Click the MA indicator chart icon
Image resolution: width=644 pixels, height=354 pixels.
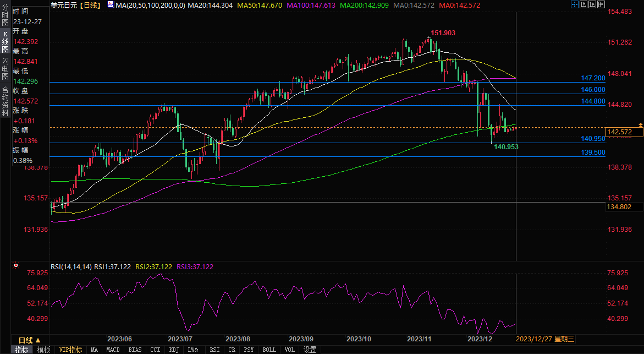[111, 5]
